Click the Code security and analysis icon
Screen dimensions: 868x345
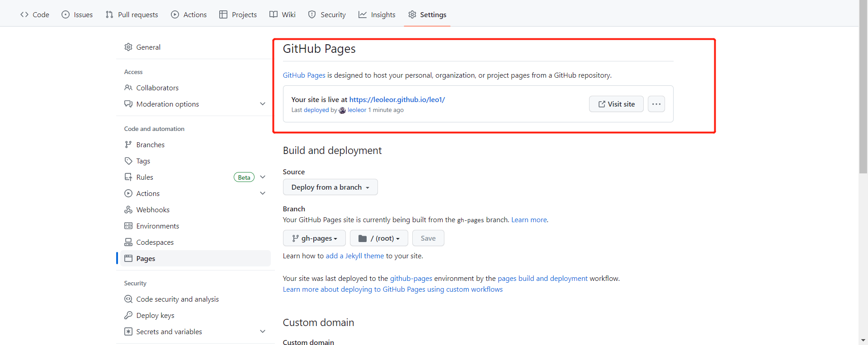(x=128, y=299)
